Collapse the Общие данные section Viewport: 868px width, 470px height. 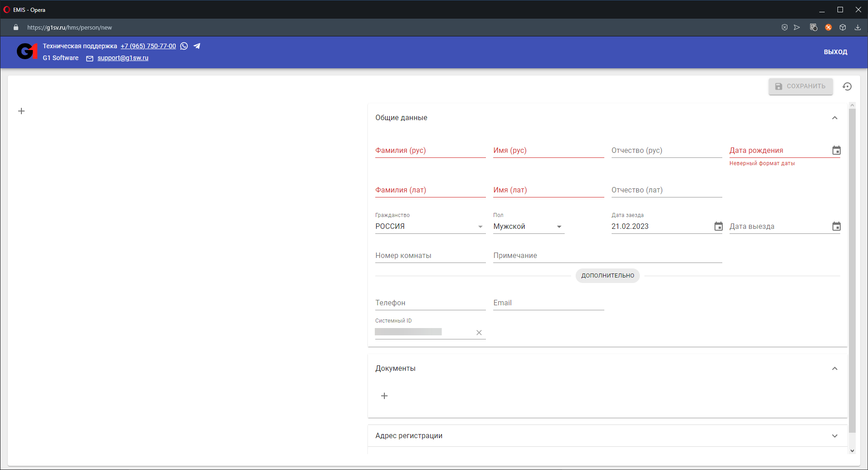(835, 118)
